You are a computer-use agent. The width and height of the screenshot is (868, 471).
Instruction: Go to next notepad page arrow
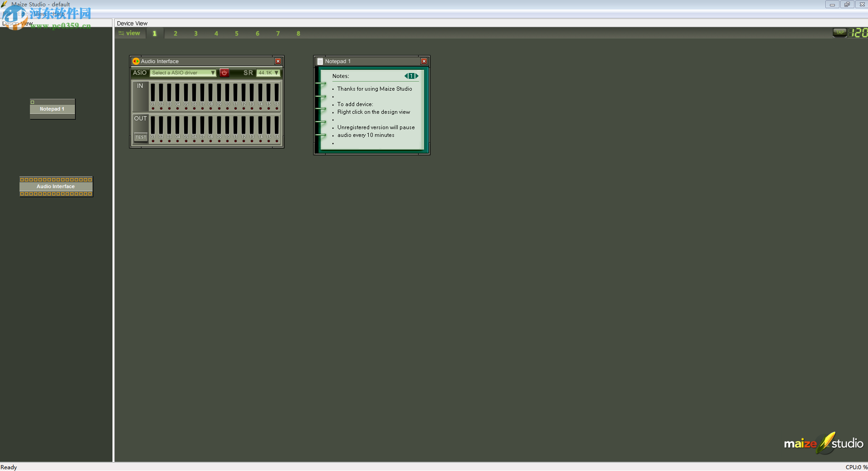[417, 76]
